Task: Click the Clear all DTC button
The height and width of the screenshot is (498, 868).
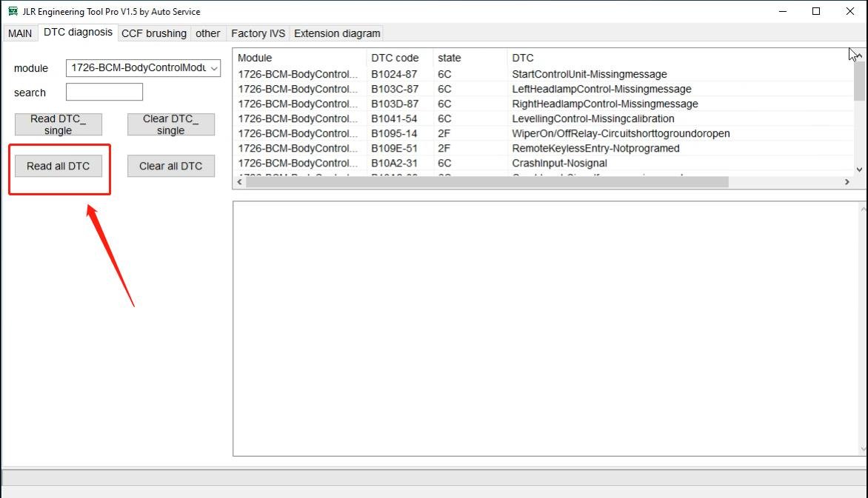Action: pyautogui.click(x=170, y=166)
